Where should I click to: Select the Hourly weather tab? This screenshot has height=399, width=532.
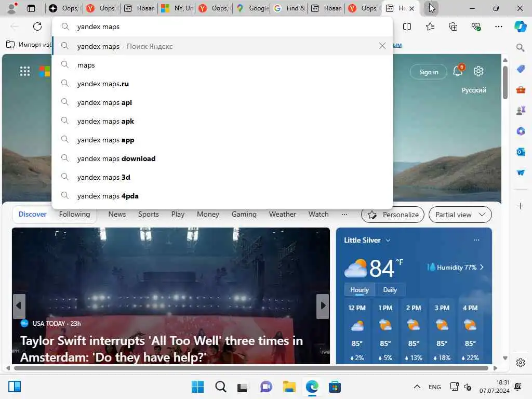(x=360, y=290)
